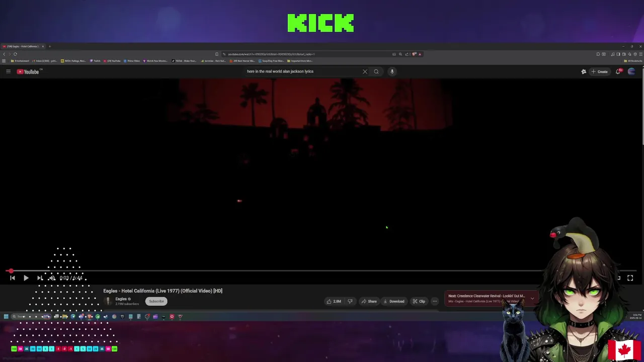Click the video title Eagles - Hotel California

coord(163,291)
